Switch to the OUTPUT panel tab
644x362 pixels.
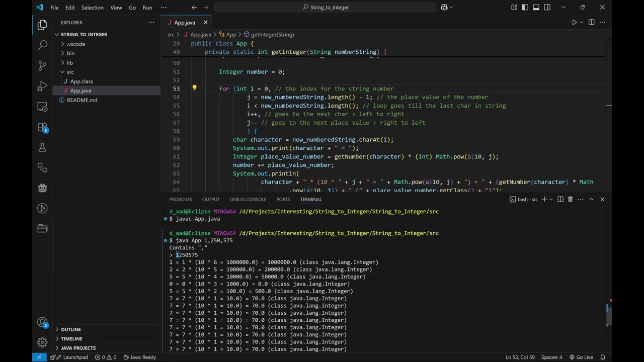(x=211, y=200)
